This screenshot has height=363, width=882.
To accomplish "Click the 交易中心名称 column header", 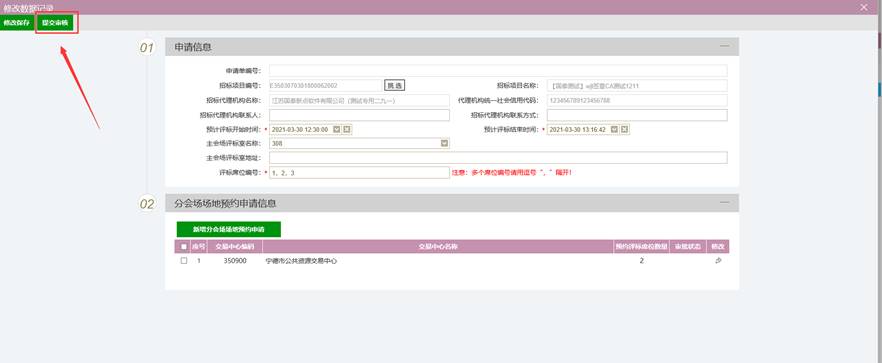I will coord(438,247).
